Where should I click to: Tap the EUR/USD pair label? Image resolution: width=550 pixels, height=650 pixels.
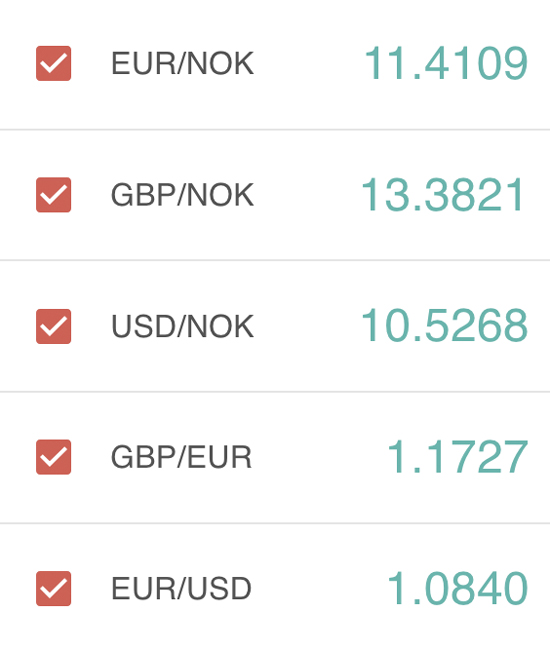point(181,588)
